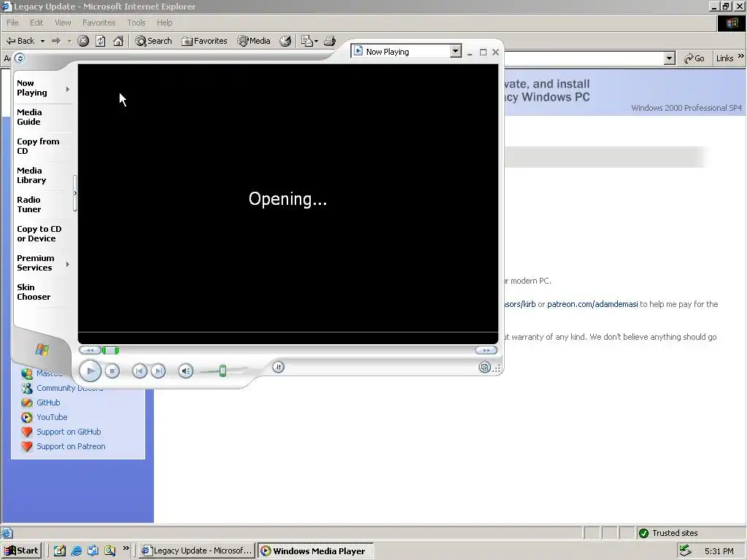This screenshot has height=560, width=747.
Task: Open the Support on GitHub link
Action: (69, 432)
